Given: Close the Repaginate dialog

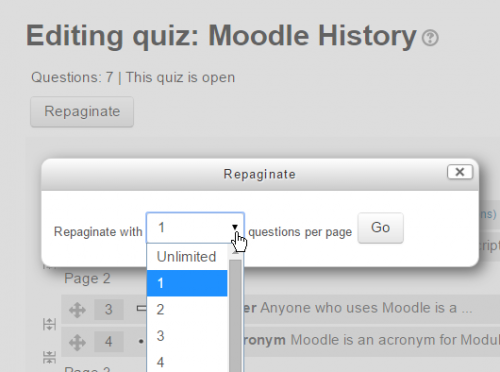Looking at the screenshot, I should click(460, 172).
